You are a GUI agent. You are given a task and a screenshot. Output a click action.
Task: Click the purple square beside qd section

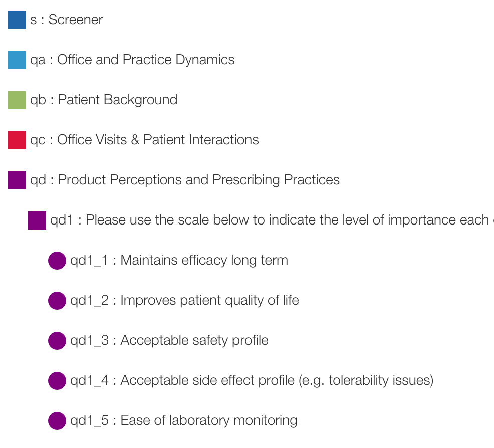[17, 180]
